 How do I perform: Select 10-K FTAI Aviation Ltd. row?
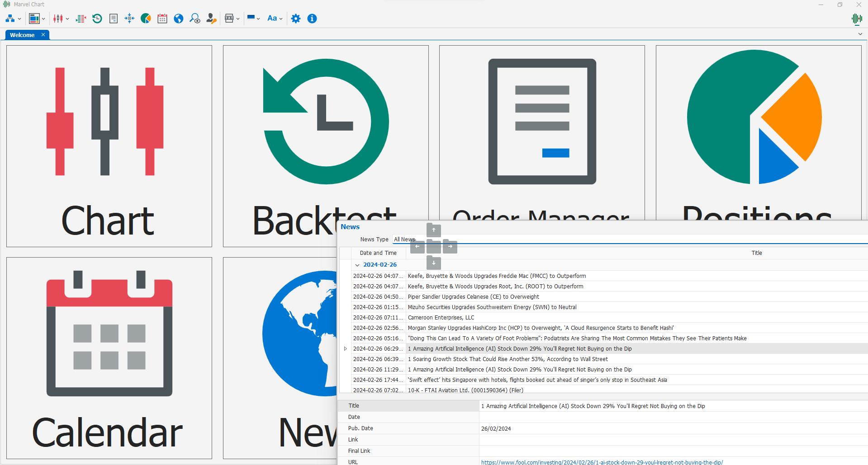[x=609, y=390]
